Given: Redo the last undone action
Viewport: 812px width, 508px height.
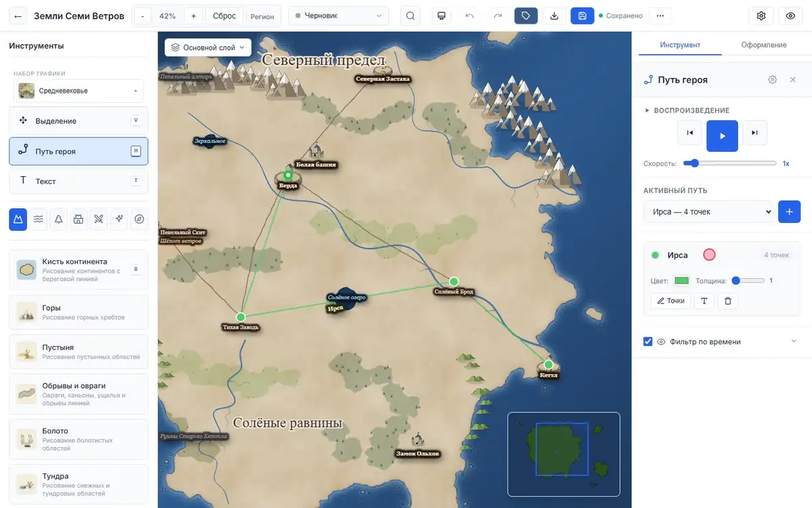Looking at the screenshot, I should (x=498, y=16).
